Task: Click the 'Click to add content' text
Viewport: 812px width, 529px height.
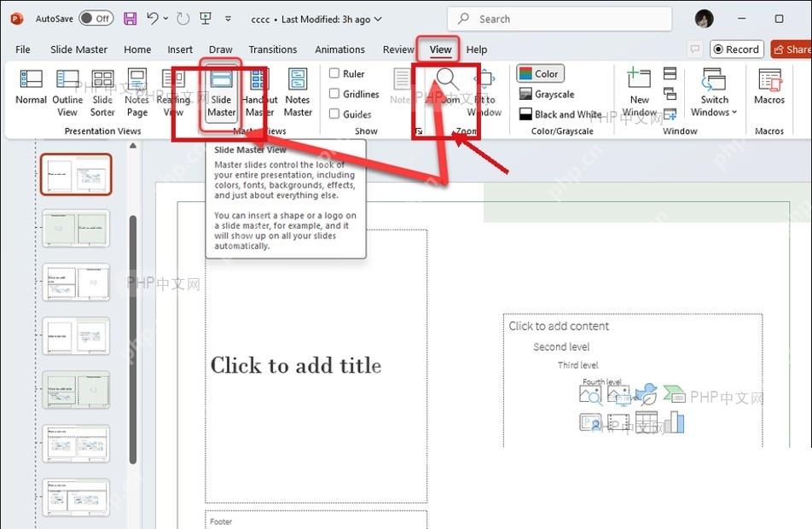Action: (x=559, y=326)
